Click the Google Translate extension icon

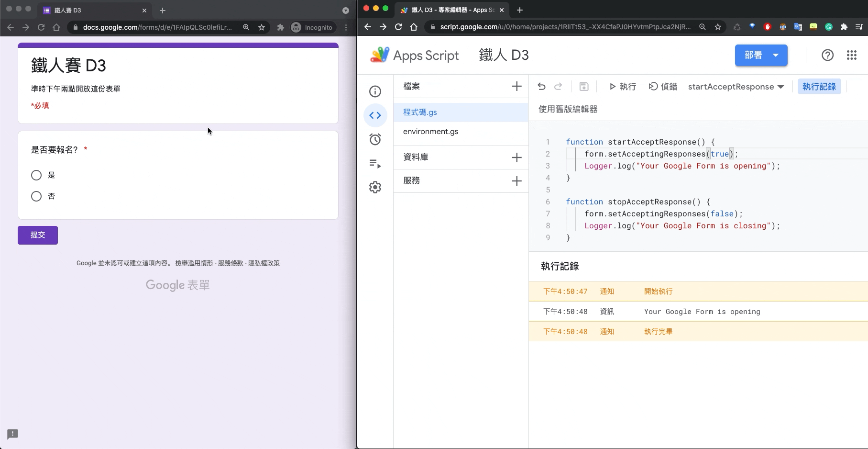[798, 27]
